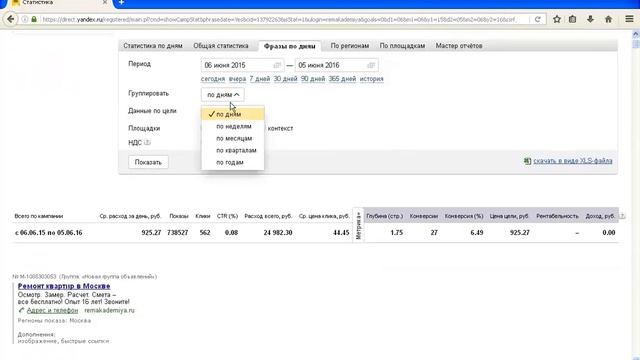Screen dimensions: 640x360
Task: Click the info icon next to НДС
Action: (147, 142)
